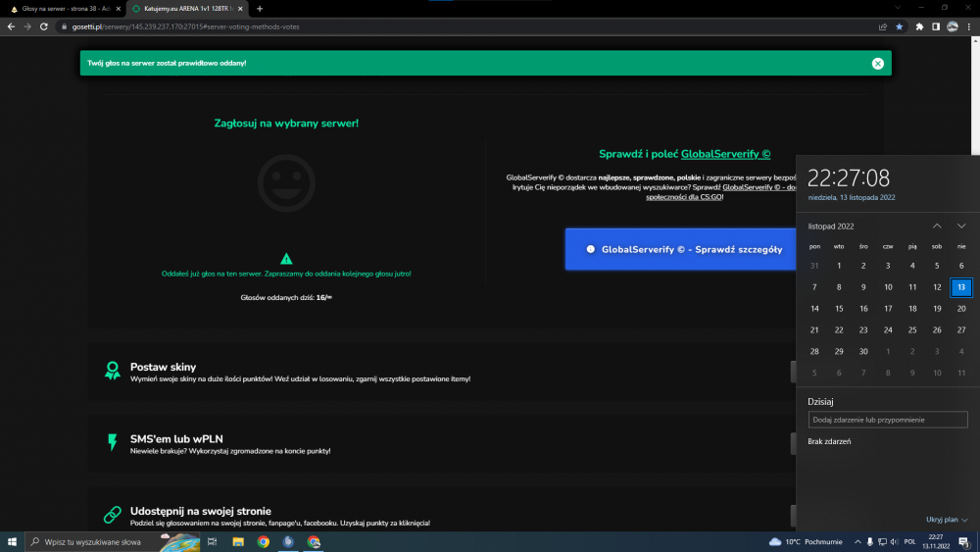
Task: Dismiss the green vote confirmation banner
Action: [877, 63]
